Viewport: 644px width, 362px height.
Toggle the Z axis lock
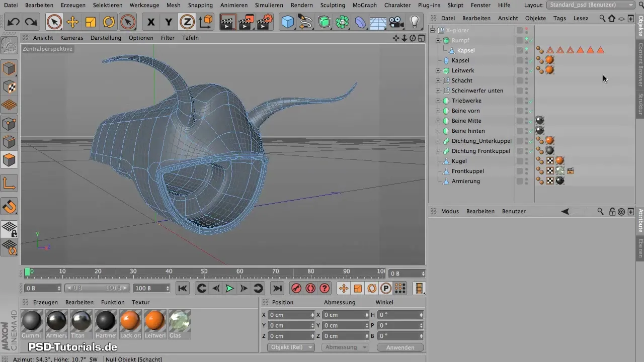pyautogui.click(x=187, y=22)
